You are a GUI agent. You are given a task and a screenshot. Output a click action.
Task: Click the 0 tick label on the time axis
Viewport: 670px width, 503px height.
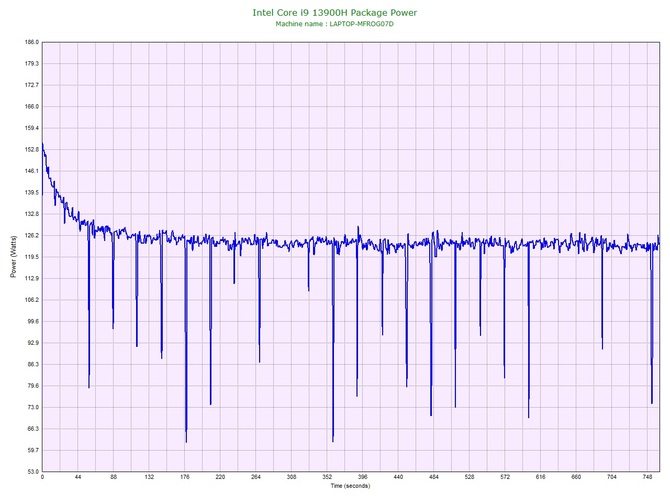point(42,477)
